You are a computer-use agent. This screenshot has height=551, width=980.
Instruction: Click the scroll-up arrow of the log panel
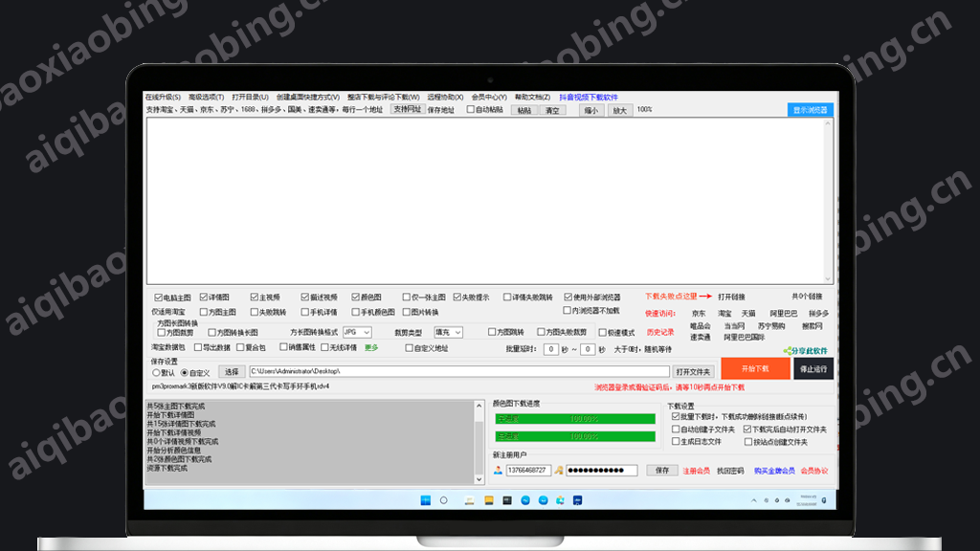click(x=479, y=406)
